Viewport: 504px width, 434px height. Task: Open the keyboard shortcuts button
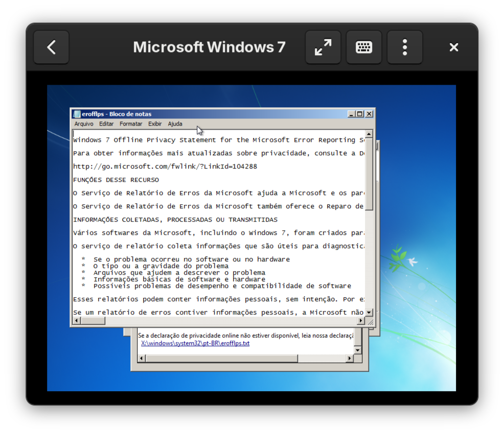(363, 47)
